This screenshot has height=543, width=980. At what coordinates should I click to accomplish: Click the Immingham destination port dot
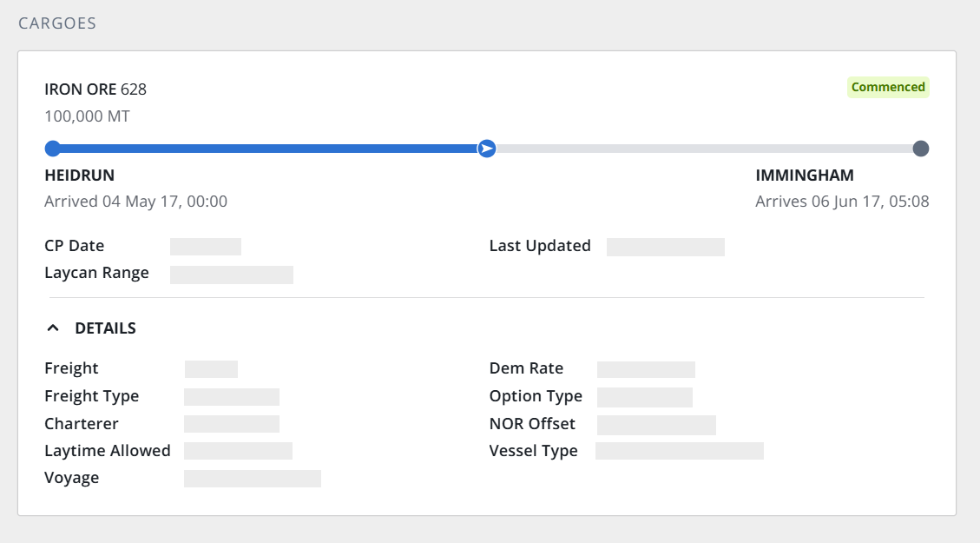(921, 149)
